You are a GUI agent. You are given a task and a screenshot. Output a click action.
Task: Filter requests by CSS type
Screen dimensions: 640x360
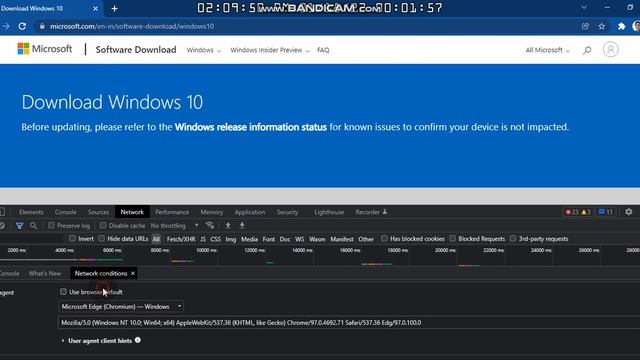(216, 239)
